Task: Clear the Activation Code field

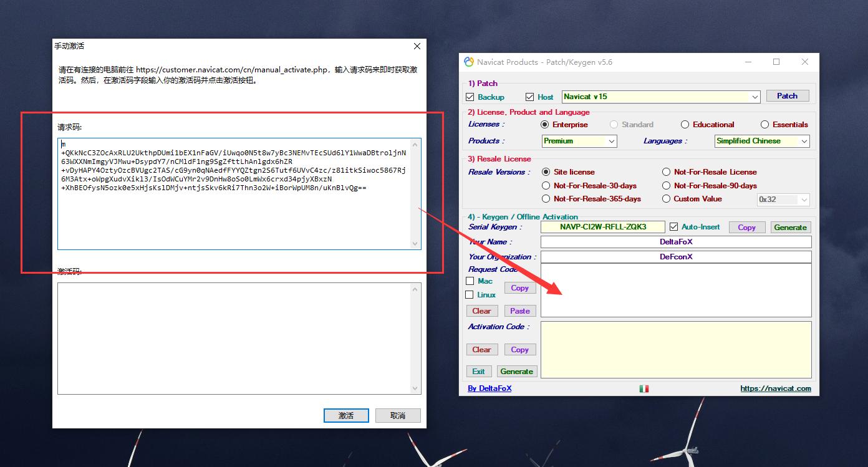Action: click(x=481, y=350)
